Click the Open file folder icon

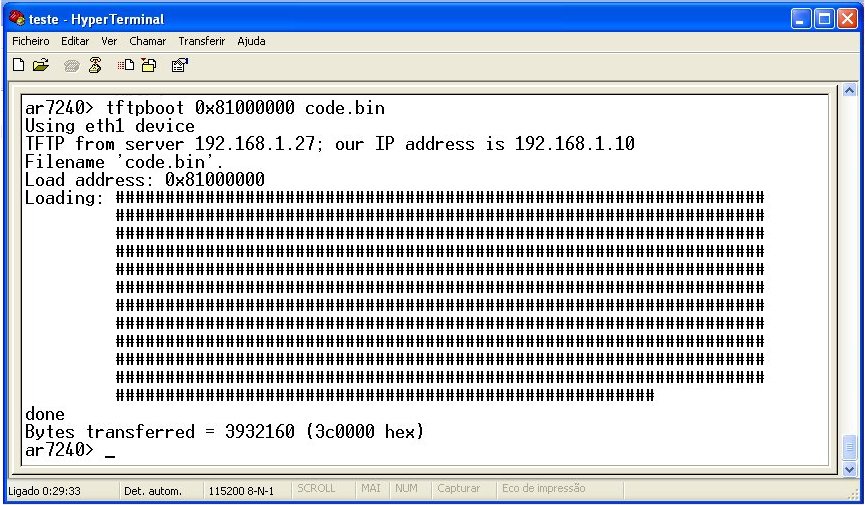click(40, 66)
